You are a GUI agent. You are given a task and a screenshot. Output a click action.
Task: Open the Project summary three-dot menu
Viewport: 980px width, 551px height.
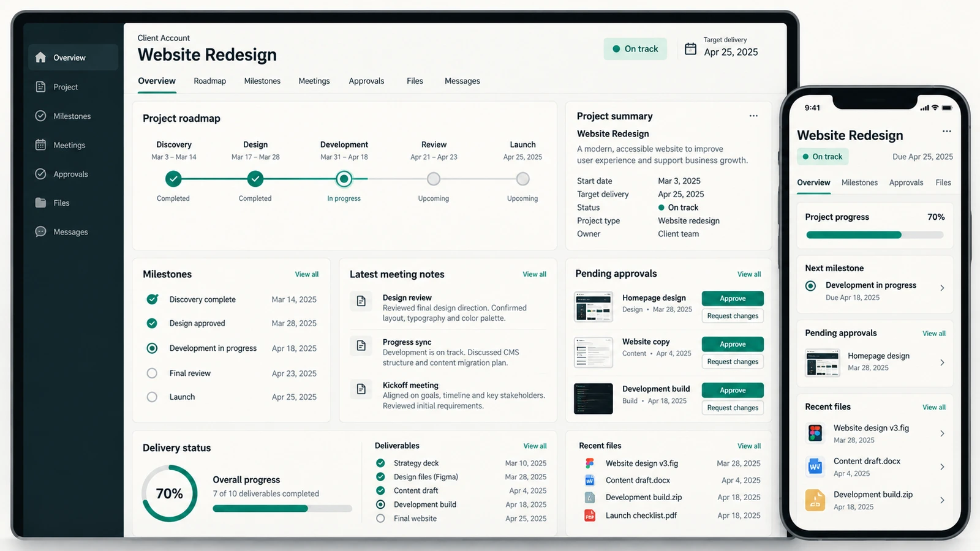click(x=753, y=116)
